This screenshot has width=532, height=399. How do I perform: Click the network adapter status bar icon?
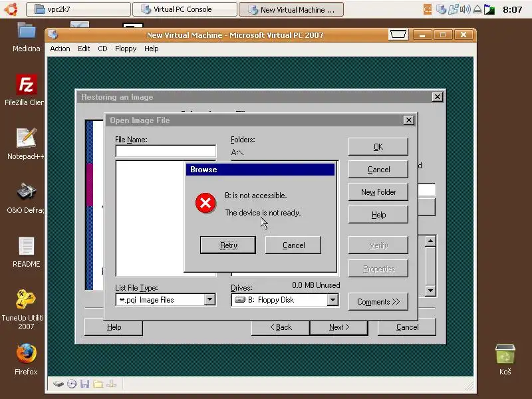click(x=111, y=384)
